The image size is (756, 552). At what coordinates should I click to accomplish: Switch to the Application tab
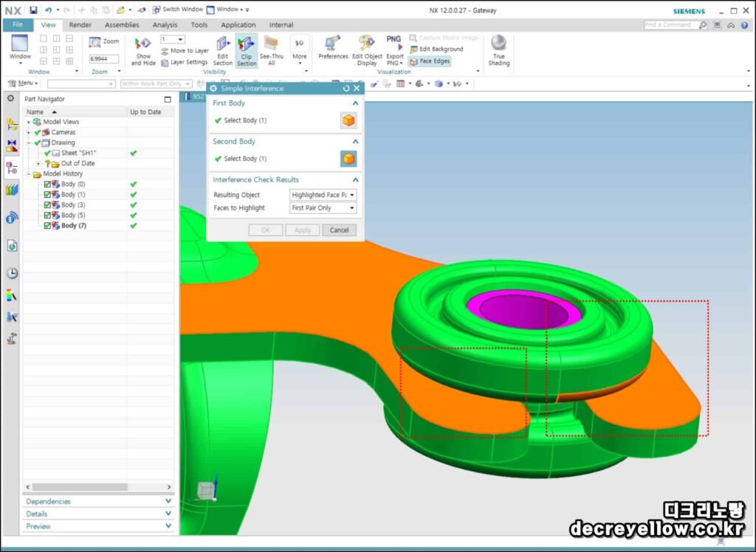tap(238, 25)
